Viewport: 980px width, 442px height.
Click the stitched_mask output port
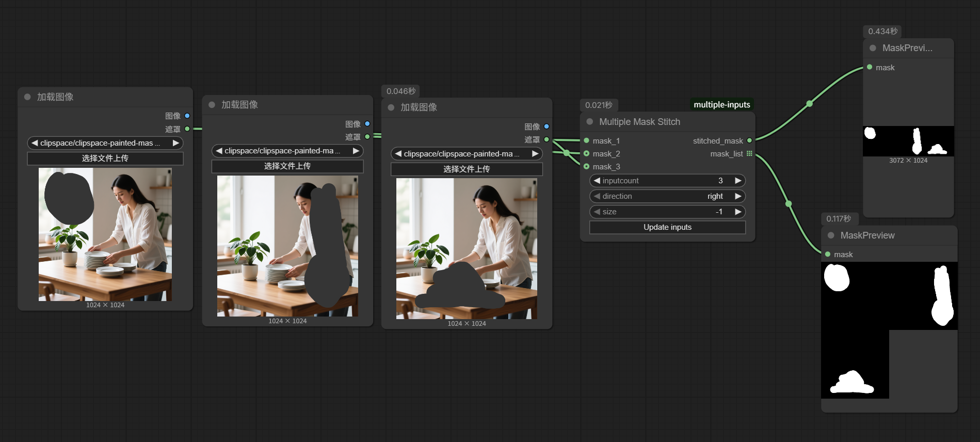(x=749, y=140)
